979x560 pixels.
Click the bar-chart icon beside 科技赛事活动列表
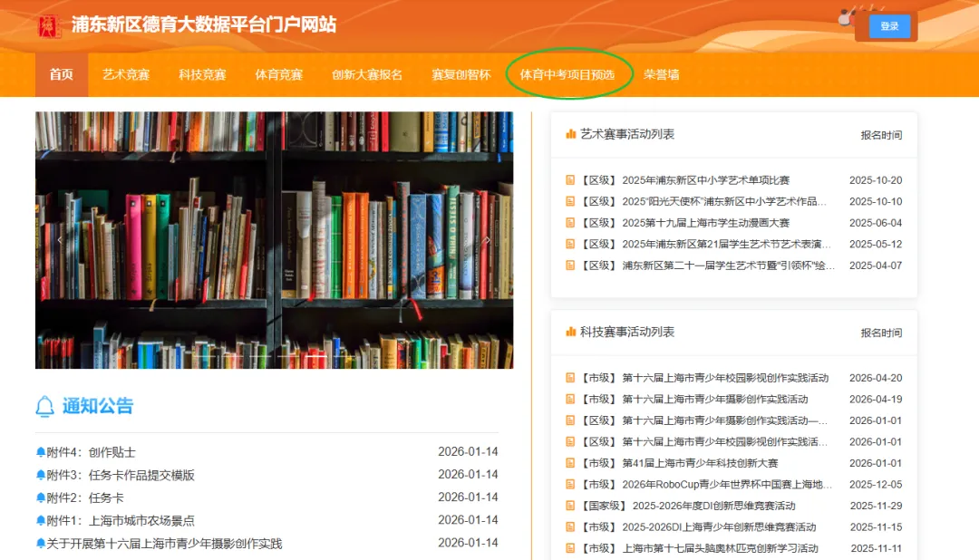pyautogui.click(x=572, y=333)
